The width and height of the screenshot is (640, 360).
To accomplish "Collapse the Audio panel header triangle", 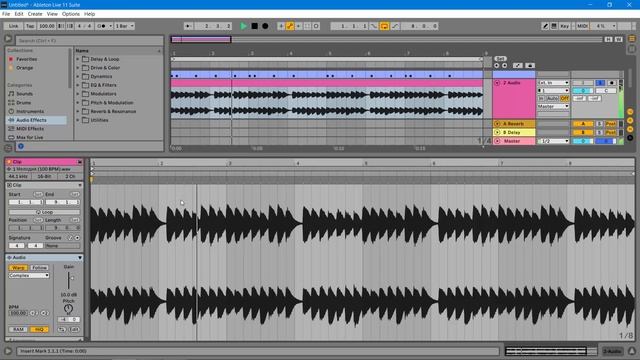I will 80,258.
